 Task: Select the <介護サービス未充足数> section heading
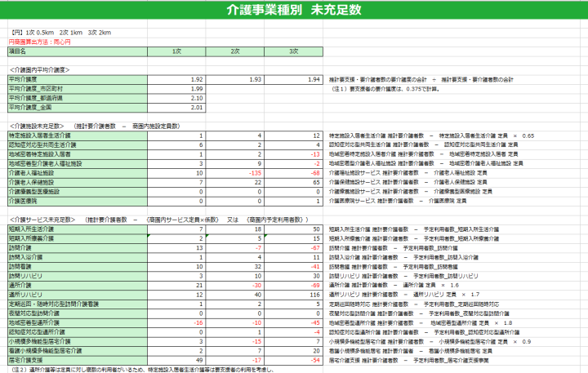pos(42,220)
